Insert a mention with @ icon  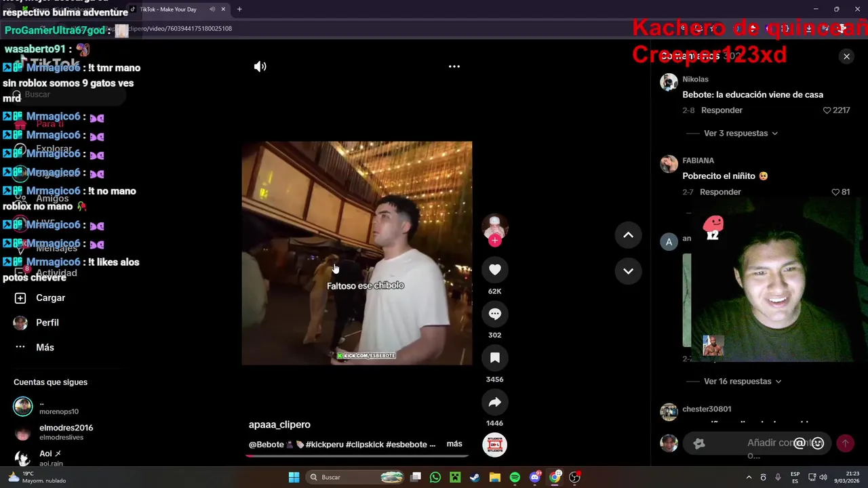[800, 443]
